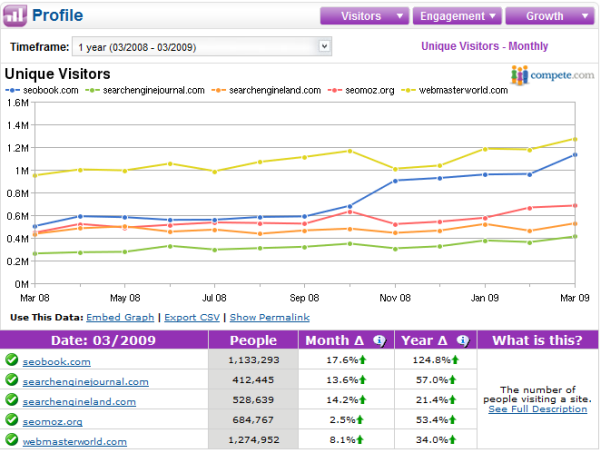Screen dimensions: 600x451
Task: Expand the Timeframe 1 year selector
Action: coord(202,47)
